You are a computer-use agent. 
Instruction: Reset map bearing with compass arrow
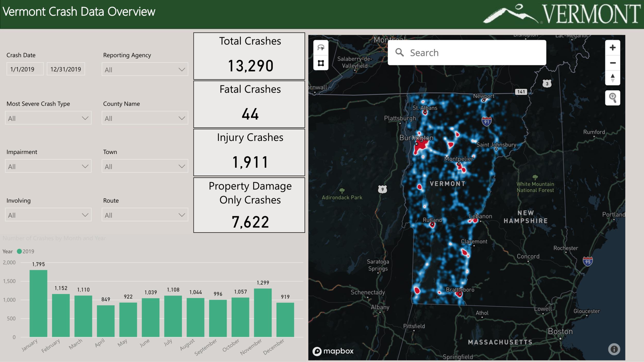[613, 78]
